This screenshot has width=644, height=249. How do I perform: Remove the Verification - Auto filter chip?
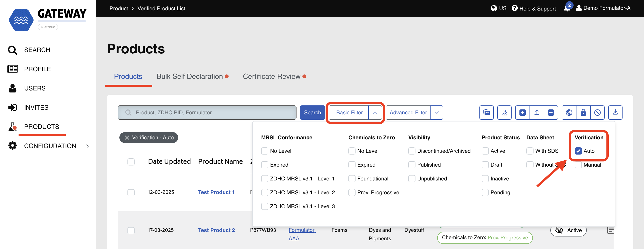tap(127, 138)
